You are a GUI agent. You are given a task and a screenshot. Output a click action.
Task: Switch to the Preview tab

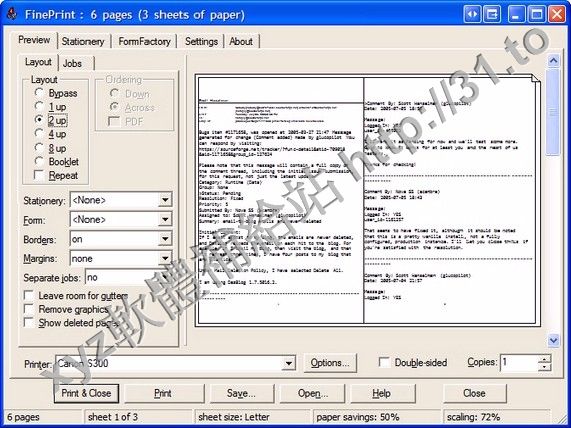coord(34,40)
